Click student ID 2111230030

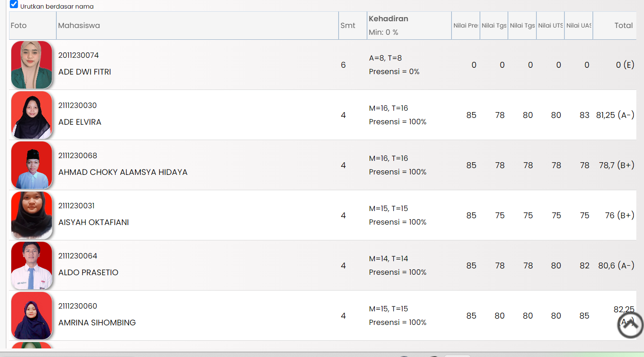point(78,106)
